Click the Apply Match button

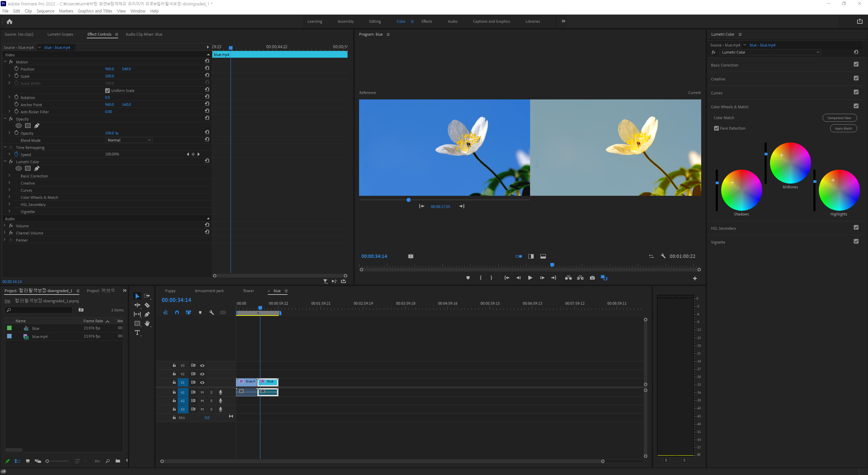click(843, 129)
